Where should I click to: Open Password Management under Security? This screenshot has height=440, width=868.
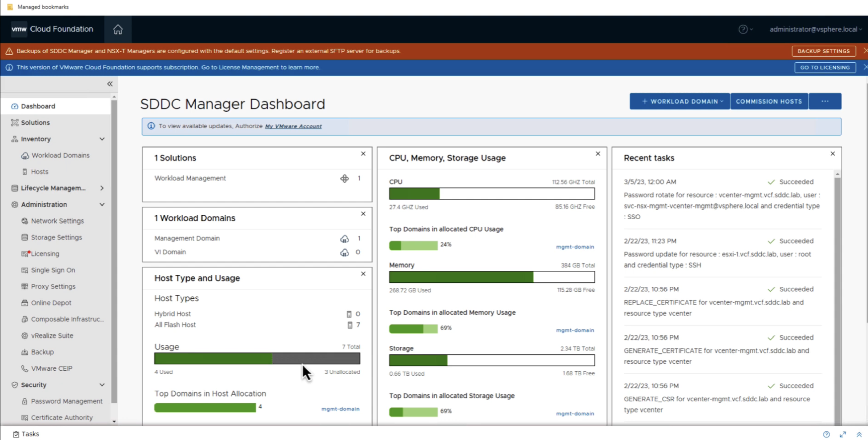point(66,401)
